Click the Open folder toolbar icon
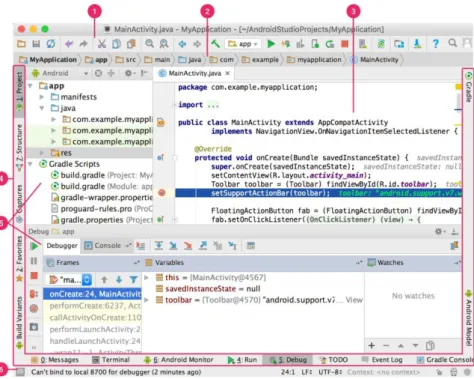474x379 pixels. (x=21, y=44)
